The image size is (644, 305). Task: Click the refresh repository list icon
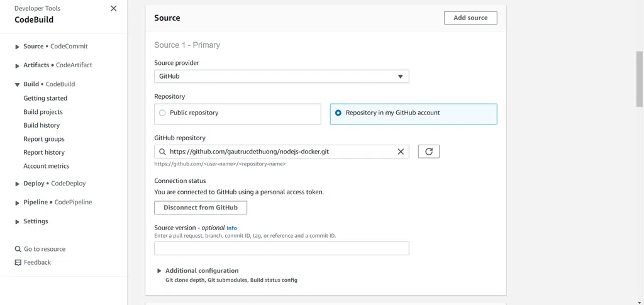coord(429,152)
